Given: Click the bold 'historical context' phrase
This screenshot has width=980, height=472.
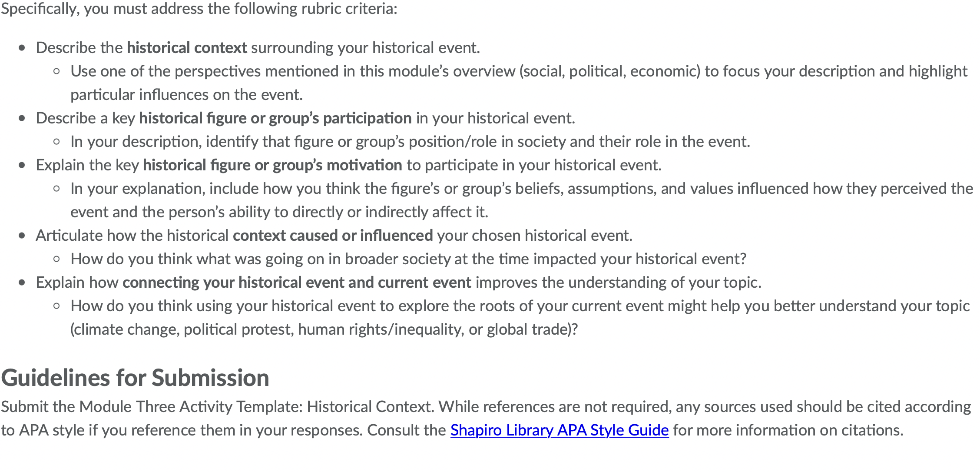Looking at the screenshot, I should (x=187, y=47).
